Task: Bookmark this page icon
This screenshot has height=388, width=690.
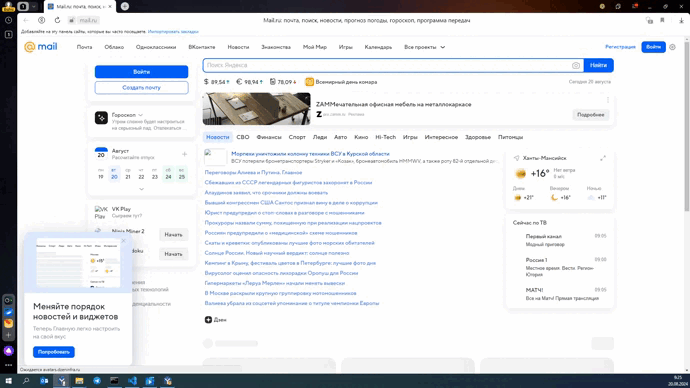Action: click(x=662, y=20)
